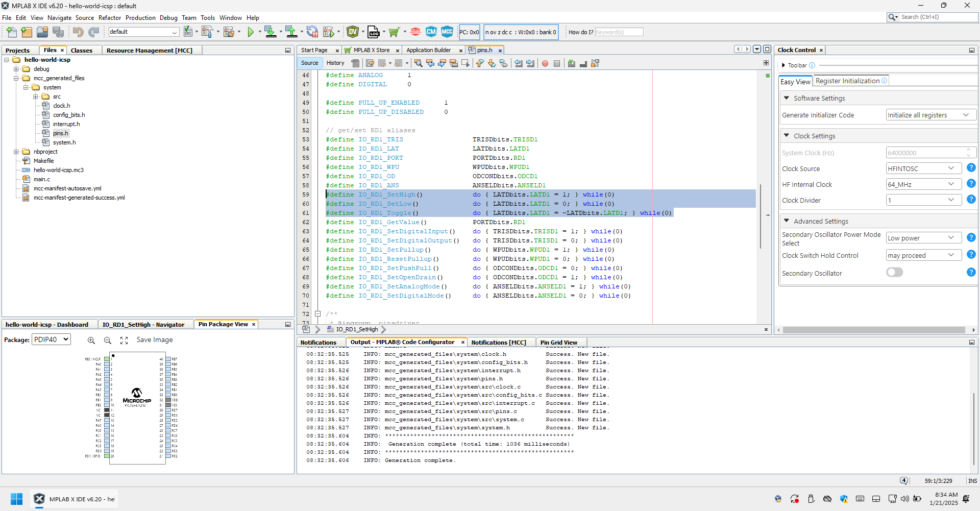Open HF Internal Clock 64_MHz dropdown
This screenshot has width=980, height=511.
point(924,184)
